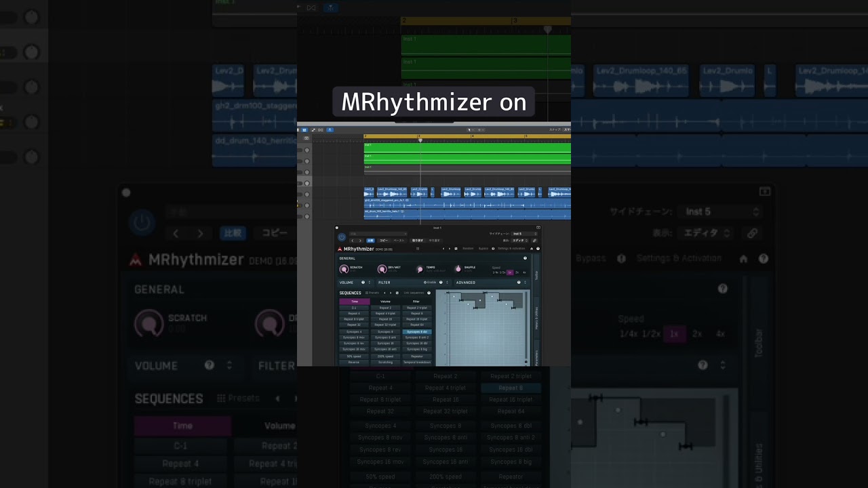Go to previous plugin setting with left chevron
This screenshot has height=488, width=868.
point(353,241)
